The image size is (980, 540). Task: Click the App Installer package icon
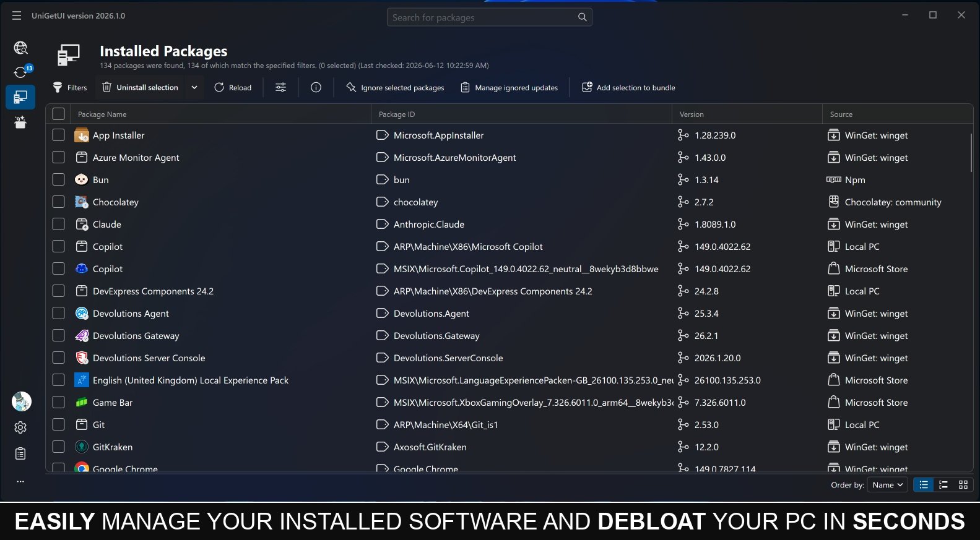pyautogui.click(x=81, y=135)
